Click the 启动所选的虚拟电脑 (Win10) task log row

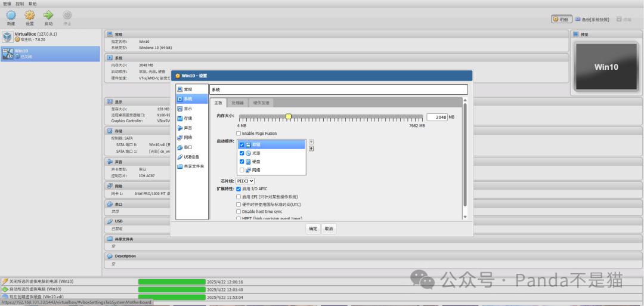pos(322,289)
